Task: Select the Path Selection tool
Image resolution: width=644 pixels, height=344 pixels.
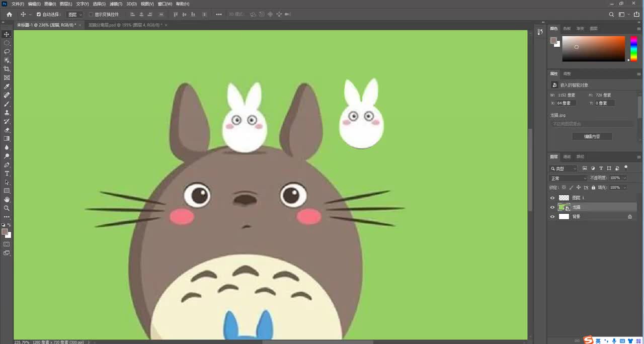Action: pyautogui.click(x=7, y=182)
